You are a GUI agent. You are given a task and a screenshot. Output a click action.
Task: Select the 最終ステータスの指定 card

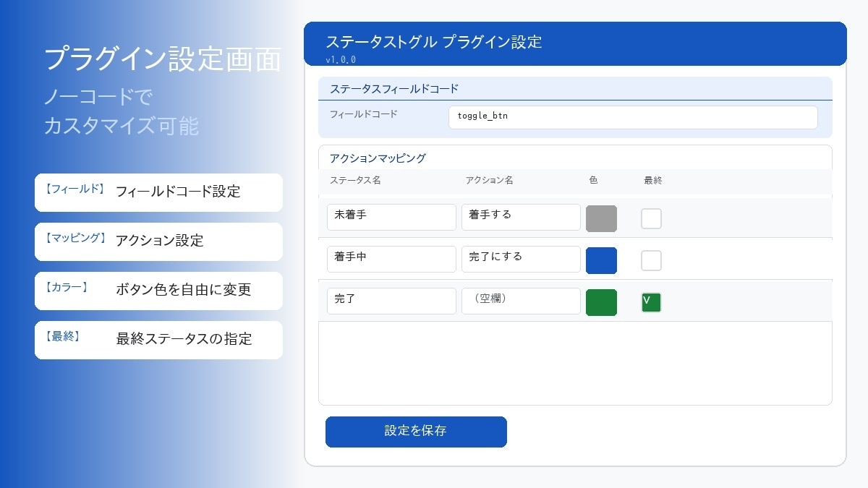pos(158,340)
